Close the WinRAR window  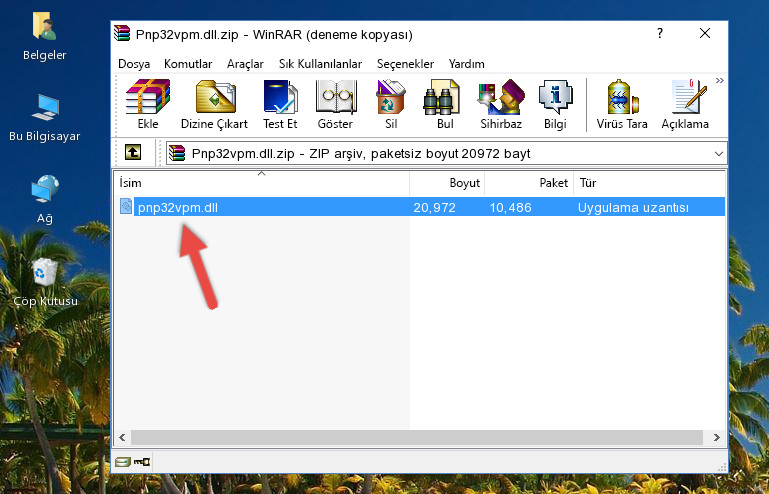(705, 33)
